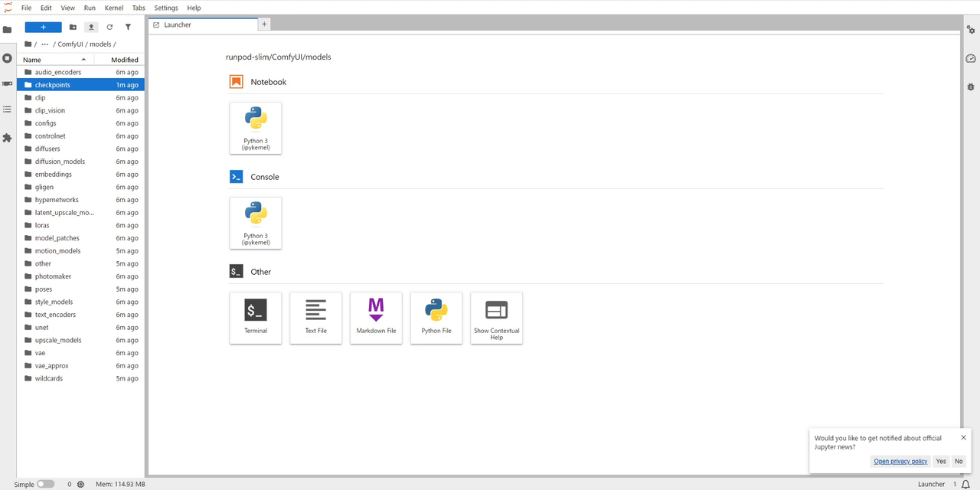
Task: Open the Table of Contents sidebar icon
Action: 7,109
